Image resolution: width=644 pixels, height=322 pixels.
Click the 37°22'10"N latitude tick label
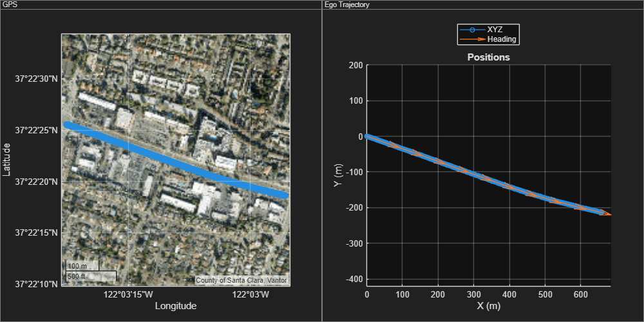point(36,284)
